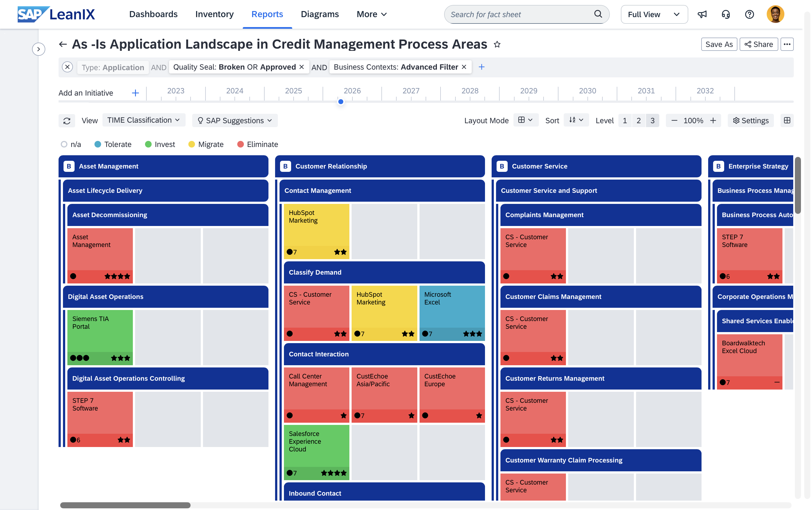Click the 2028 timeline year
Screen dimensions: 812x510
[x=470, y=91]
